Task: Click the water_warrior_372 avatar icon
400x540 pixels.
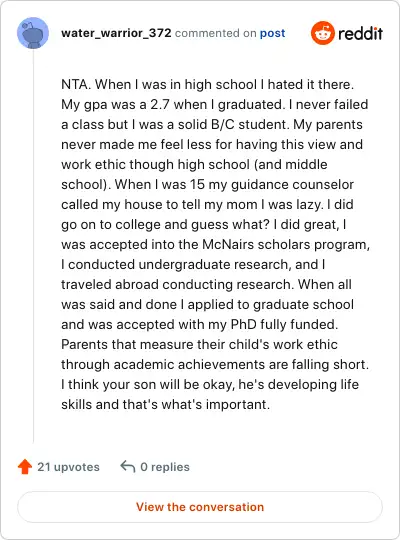Action: pos(33,33)
